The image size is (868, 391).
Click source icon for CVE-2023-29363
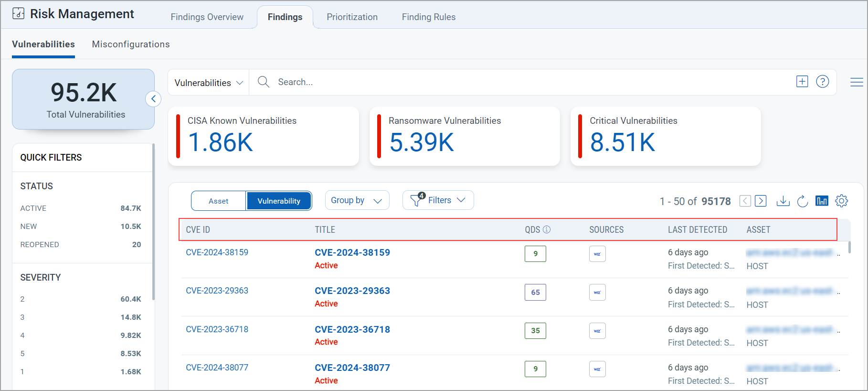597,292
